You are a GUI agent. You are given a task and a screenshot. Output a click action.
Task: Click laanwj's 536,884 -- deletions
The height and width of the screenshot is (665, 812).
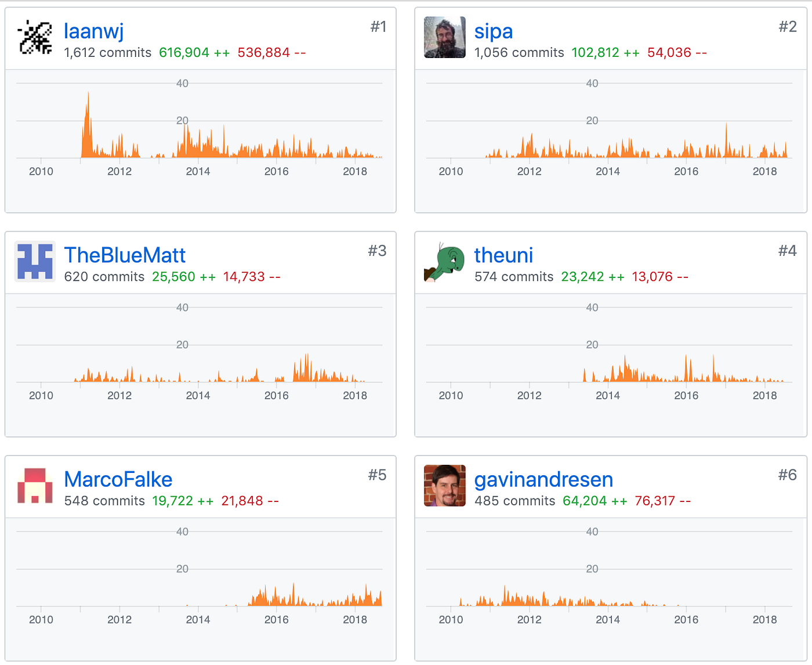pos(271,53)
